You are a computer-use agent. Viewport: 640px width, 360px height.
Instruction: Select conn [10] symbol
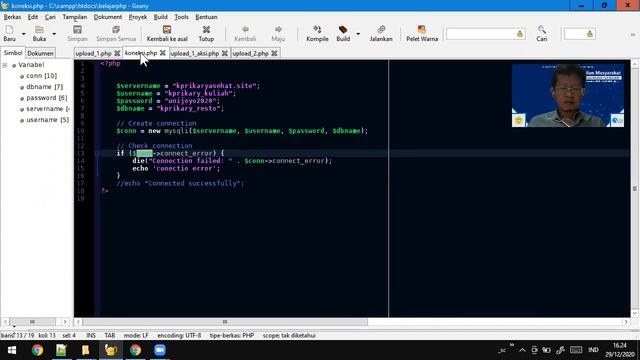41,76
